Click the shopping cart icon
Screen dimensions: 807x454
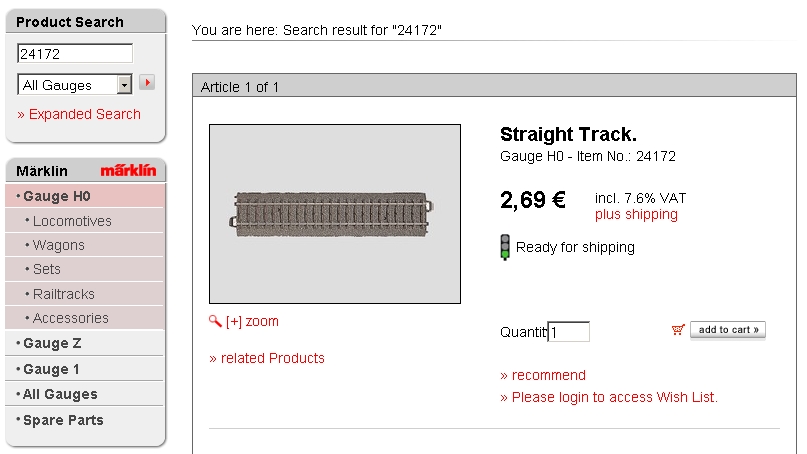(x=678, y=329)
